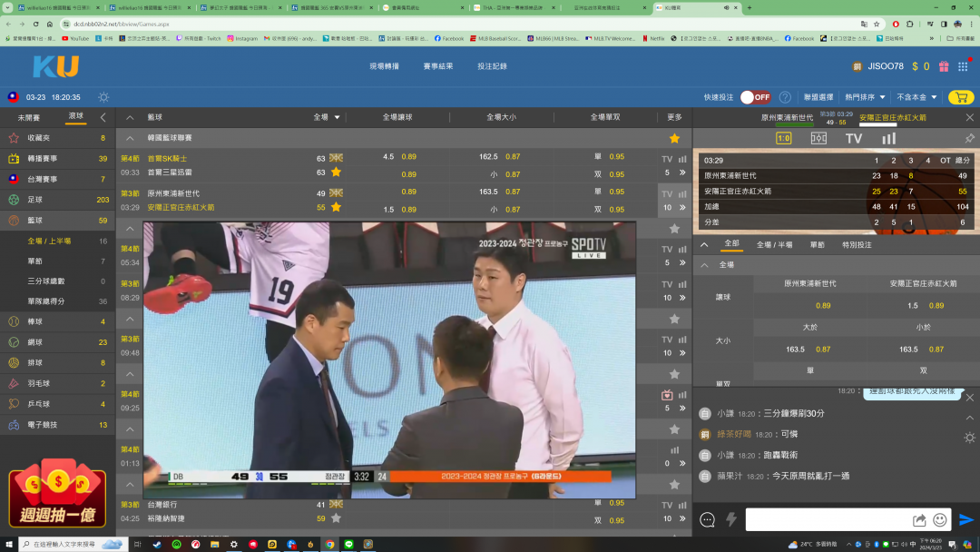Viewport: 980px width, 552px height.
Task: Open the yellow betting cart
Action: 961,97
